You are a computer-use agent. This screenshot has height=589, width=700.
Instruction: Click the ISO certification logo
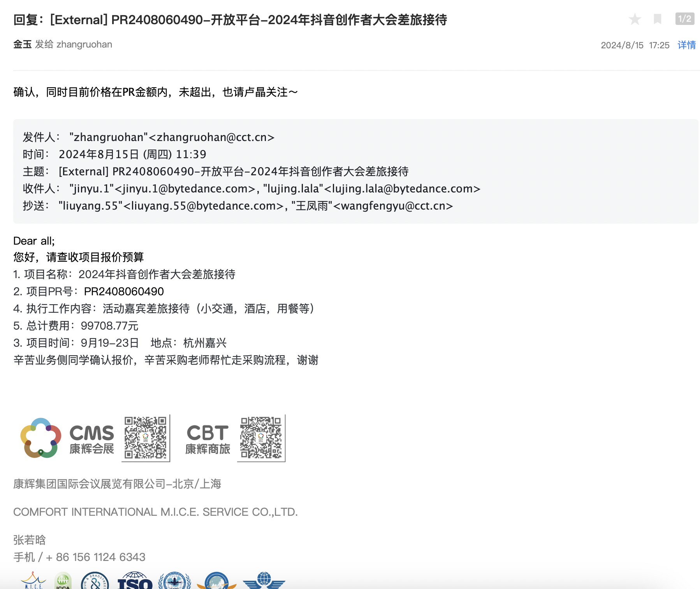tap(135, 581)
